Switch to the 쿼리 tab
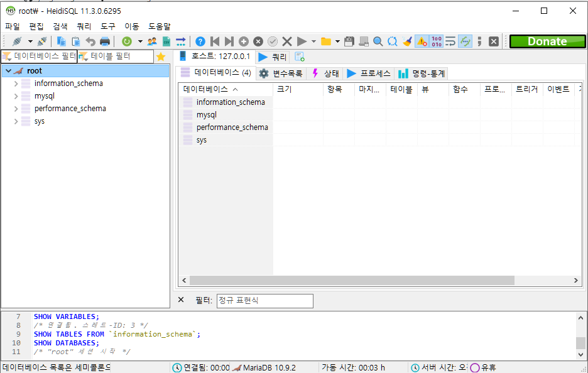This screenshot has width=588, height=373. tap(273, 57)
